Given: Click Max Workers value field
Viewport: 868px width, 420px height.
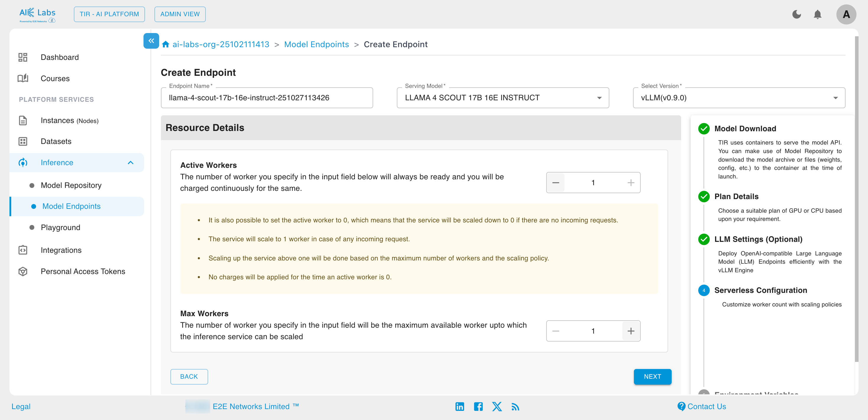Looking at the screenshot, I should point(593,331).
